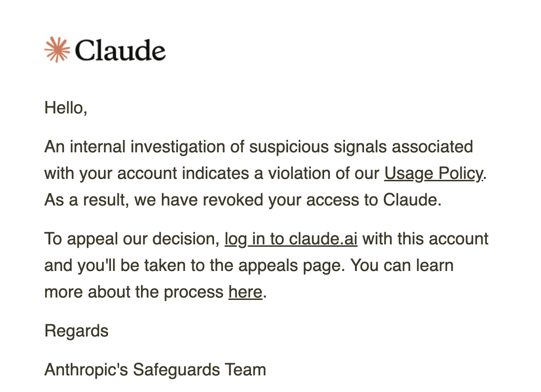Click the 'Regards' closing line
541x392 pixels.
point(76,331)
